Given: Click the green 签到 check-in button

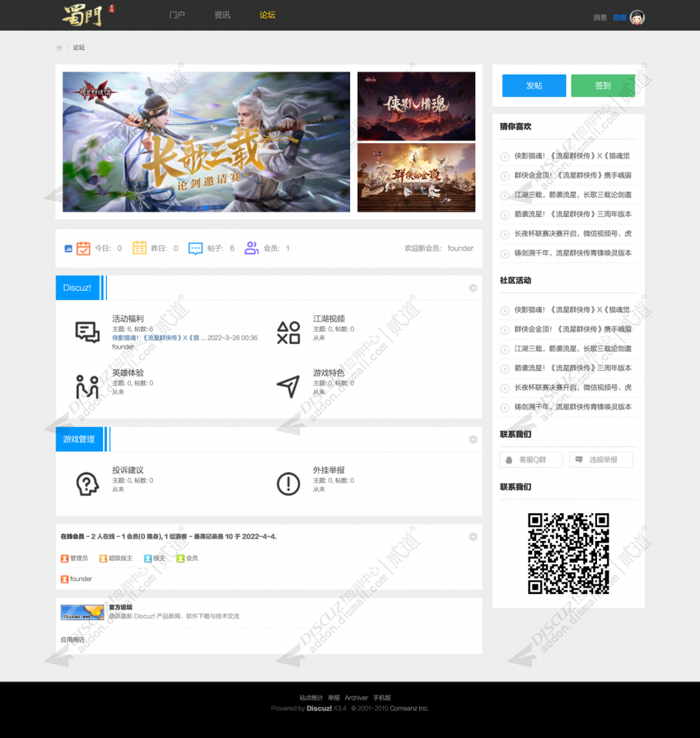Looking at the screenshot, I should (x=603, y=85).
